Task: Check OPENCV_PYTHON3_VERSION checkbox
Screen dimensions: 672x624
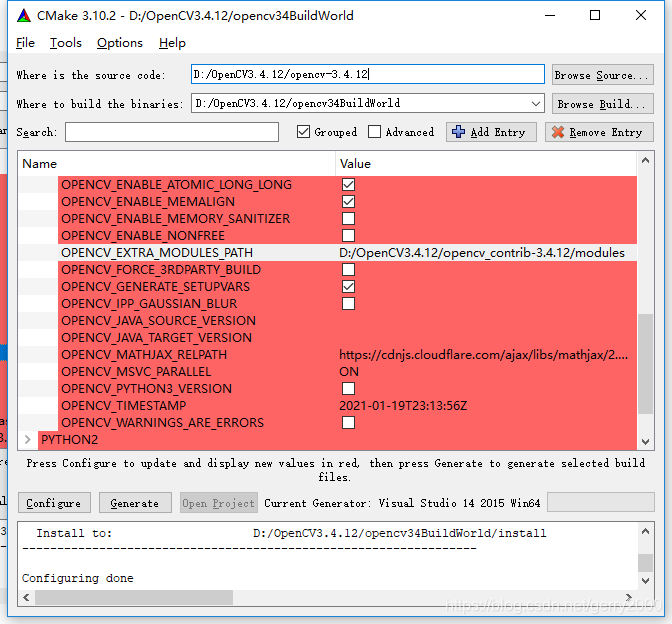Action: (348, 388)
